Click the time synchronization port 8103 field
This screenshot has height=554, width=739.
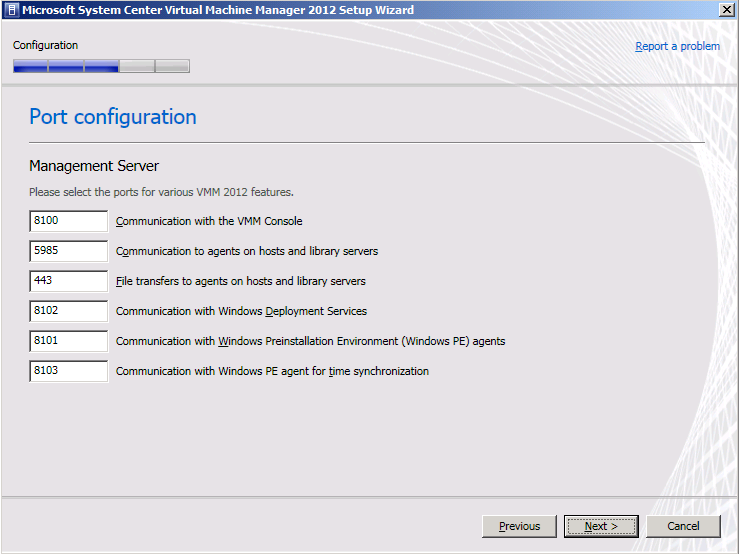[68, 371]
